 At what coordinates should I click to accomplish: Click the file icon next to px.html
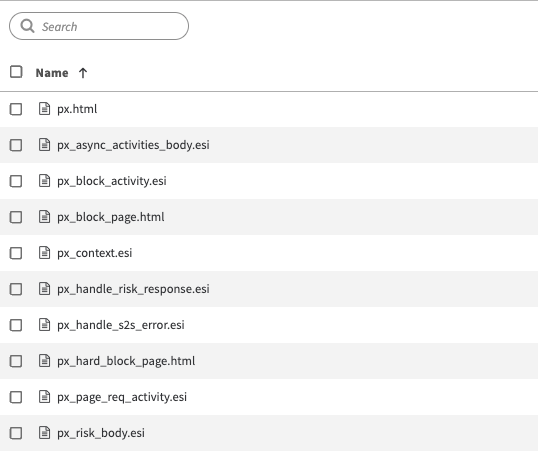point(44,109)
